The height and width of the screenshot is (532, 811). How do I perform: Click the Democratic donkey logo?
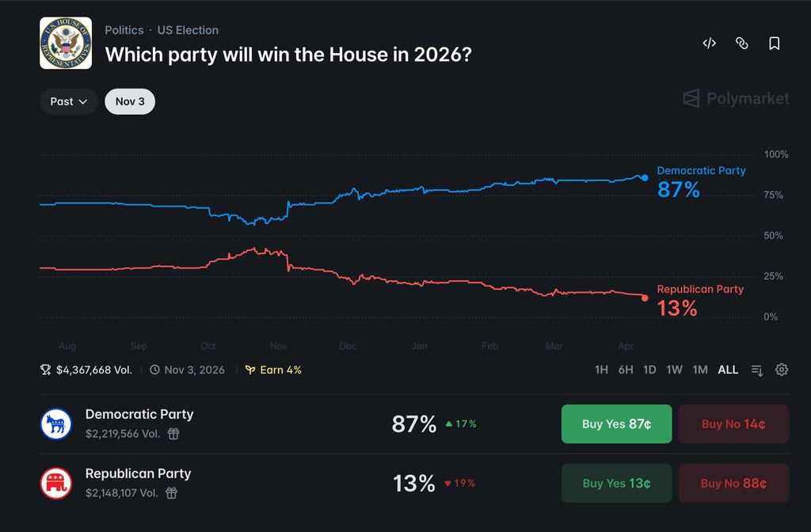click(56, 424)
